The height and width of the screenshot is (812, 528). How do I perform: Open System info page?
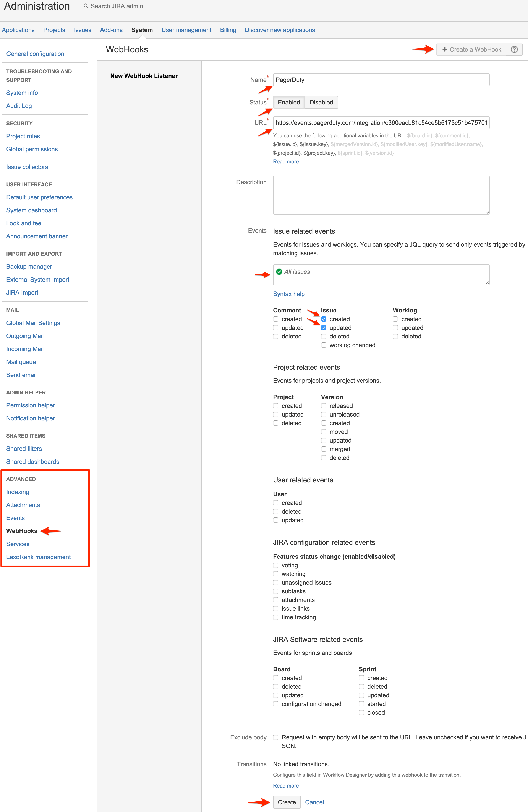(x=22, y=93)
